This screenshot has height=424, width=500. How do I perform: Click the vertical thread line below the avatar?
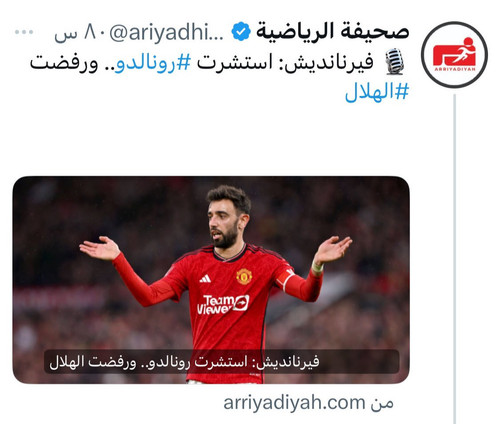(454, 259)
